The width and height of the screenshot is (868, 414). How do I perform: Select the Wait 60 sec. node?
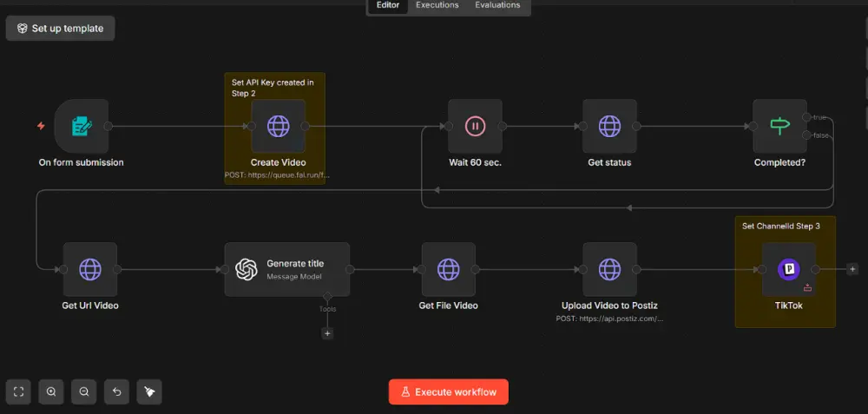coord(475,126)
